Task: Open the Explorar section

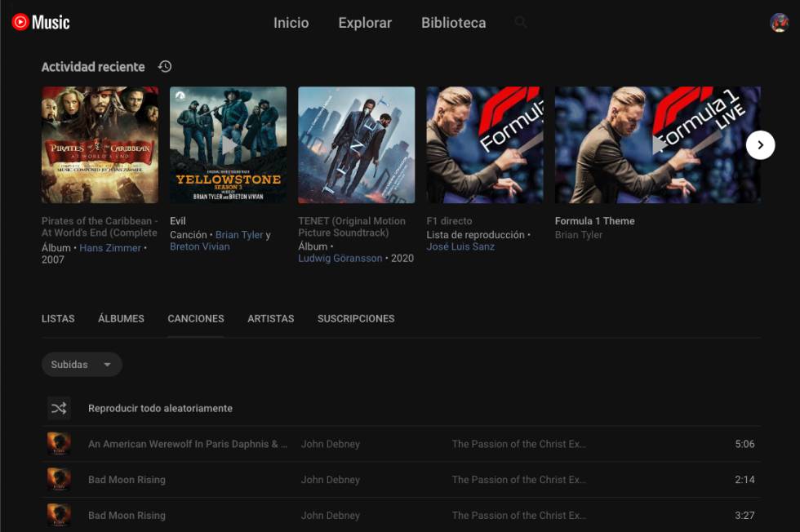Action: [365, 23]
